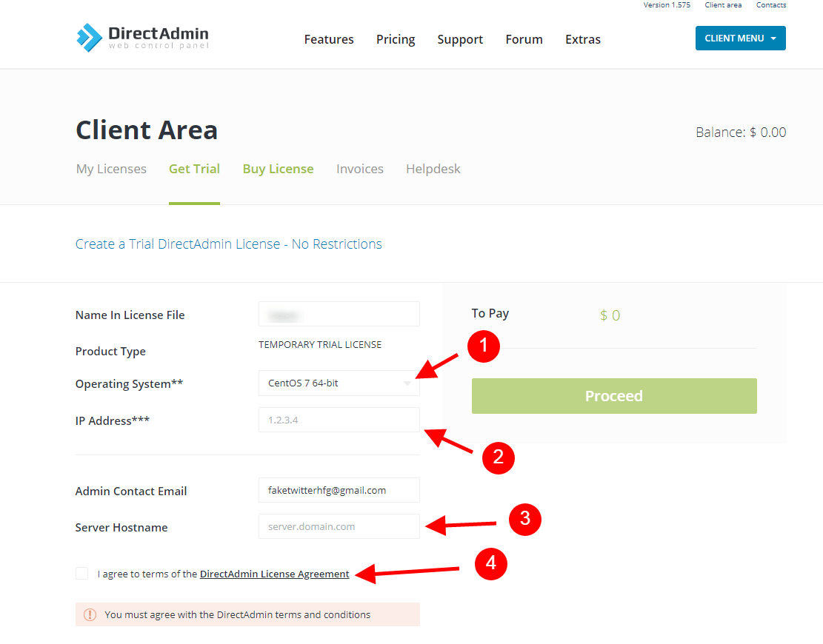
Task: Visit the Forum link in navigation
Action: click(524, 39)
